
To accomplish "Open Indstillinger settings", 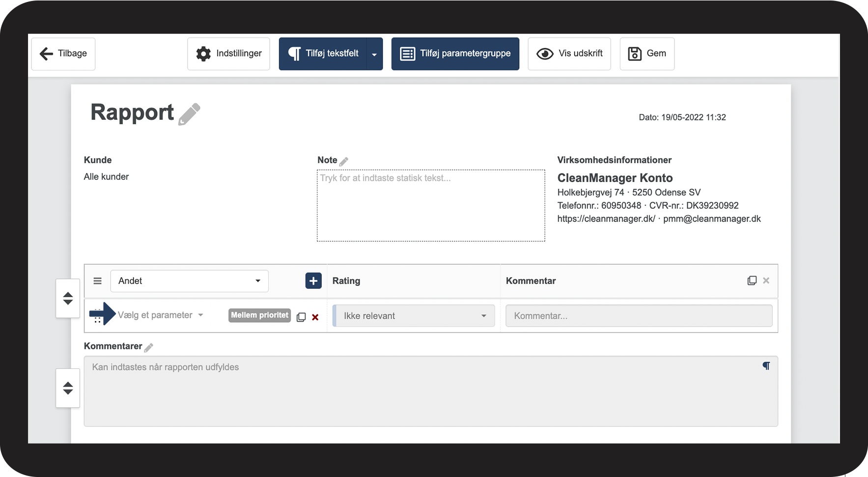I will coord(228,54).
